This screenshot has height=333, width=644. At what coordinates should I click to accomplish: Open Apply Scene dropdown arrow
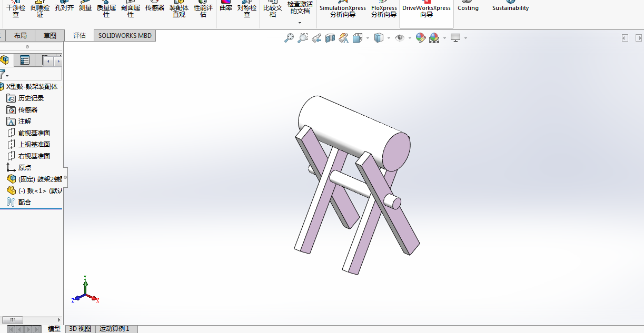(x=444, y=38)
